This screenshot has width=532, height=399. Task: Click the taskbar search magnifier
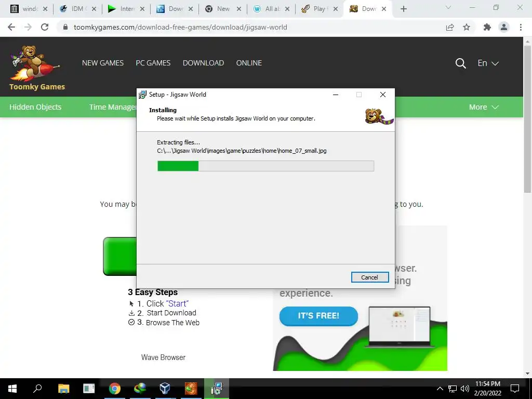[x=37, y=389]
